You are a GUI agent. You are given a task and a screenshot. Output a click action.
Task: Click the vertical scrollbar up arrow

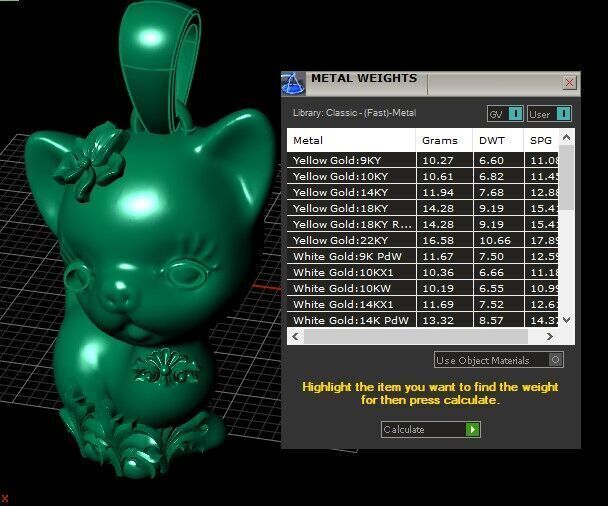pyautogui.click(x=567, y=137)
